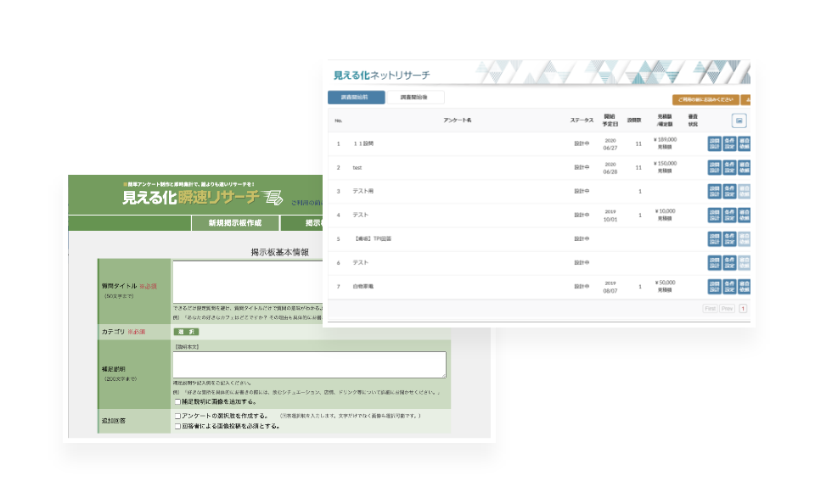Click 設問設計 button for row 6
The image size is (815, 504).
coord(714,263)
